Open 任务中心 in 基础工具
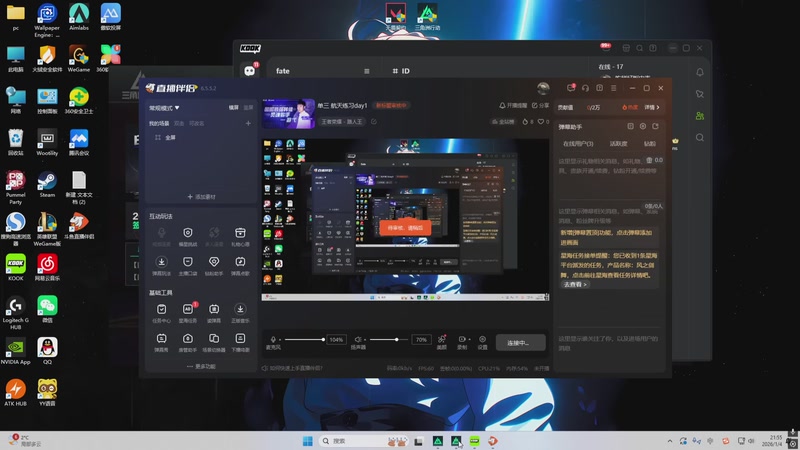 pos(161,309)
